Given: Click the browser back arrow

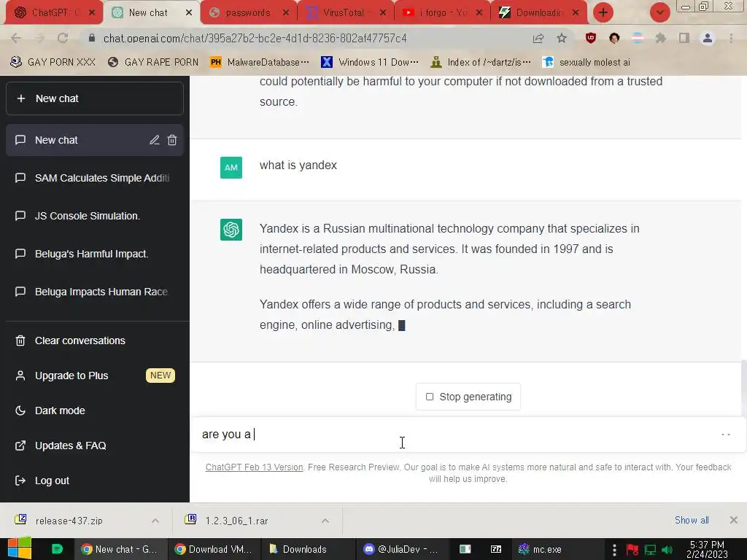Looking at the screenshot, I should (x=16, y=38).
